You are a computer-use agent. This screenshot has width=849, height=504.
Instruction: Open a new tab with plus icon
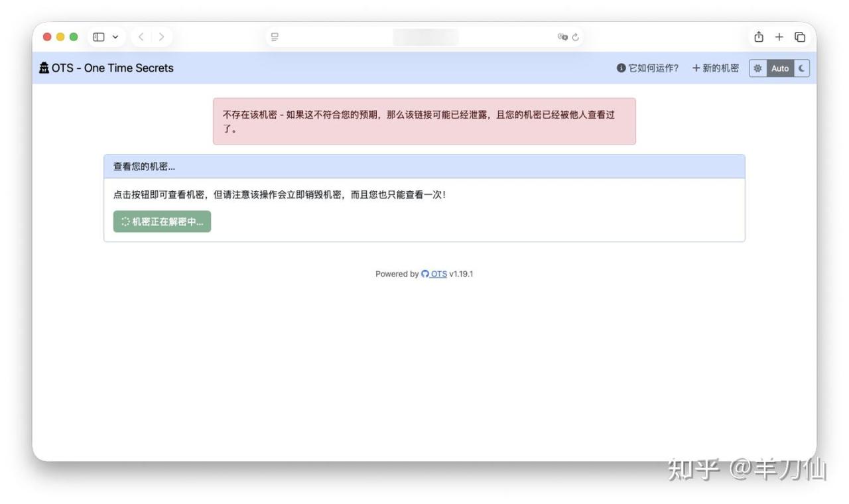point(779,37)
